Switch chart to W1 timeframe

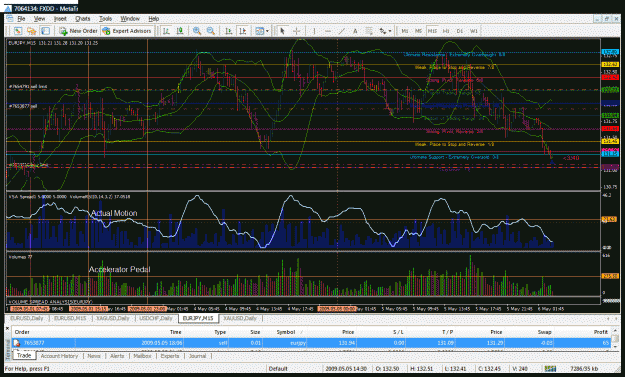(x=474, y=31)
